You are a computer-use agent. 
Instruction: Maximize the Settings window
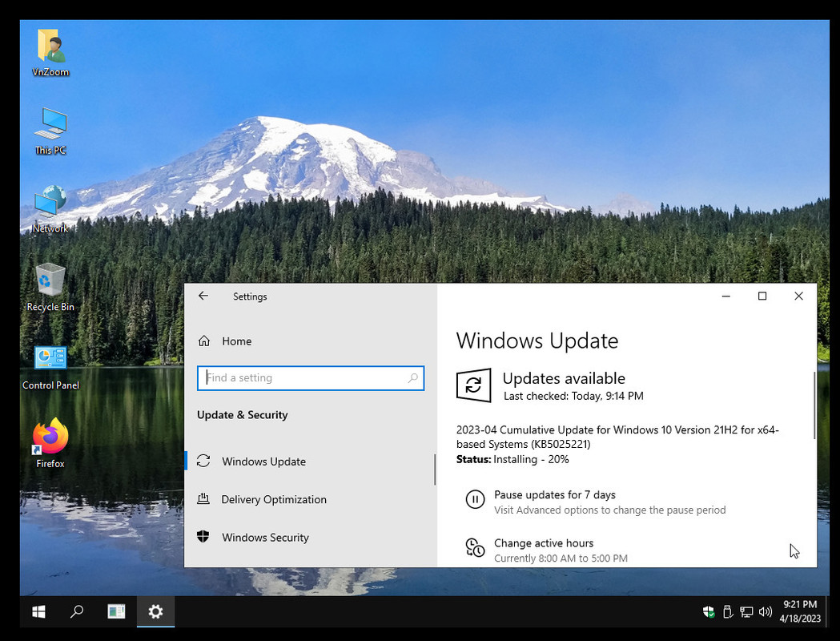(762, 296)
